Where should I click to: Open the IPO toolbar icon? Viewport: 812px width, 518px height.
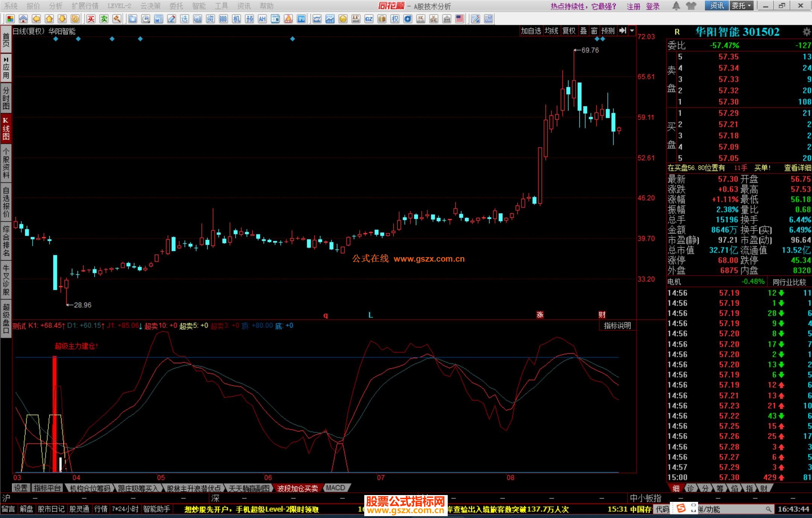pos(301,19)
